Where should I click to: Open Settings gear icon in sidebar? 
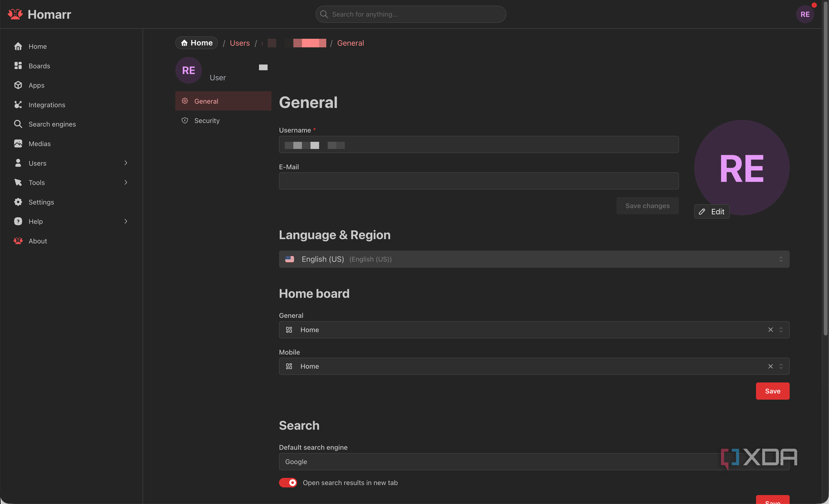[x=18, y=202]
